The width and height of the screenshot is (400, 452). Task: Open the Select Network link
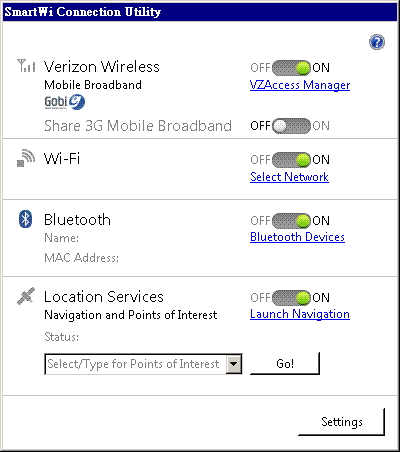pos(289,177)
